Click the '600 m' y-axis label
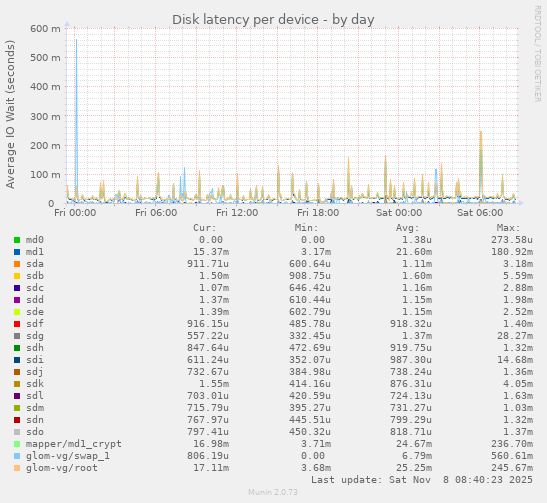Screen dimensions: 547x503 click(x=45, y=28)
